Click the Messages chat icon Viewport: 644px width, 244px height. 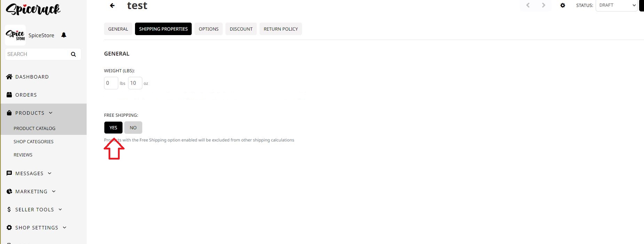9,173
